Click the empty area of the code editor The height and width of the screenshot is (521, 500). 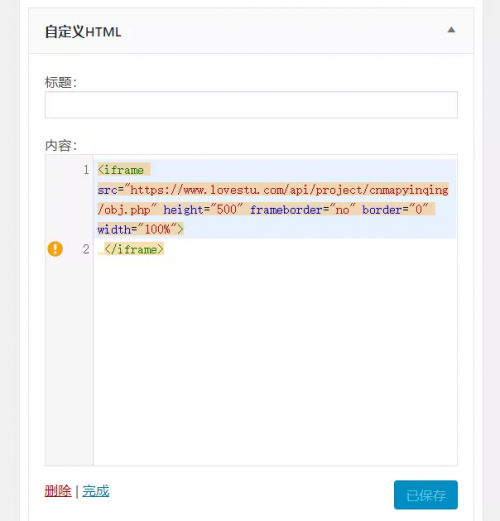(275, 360)
